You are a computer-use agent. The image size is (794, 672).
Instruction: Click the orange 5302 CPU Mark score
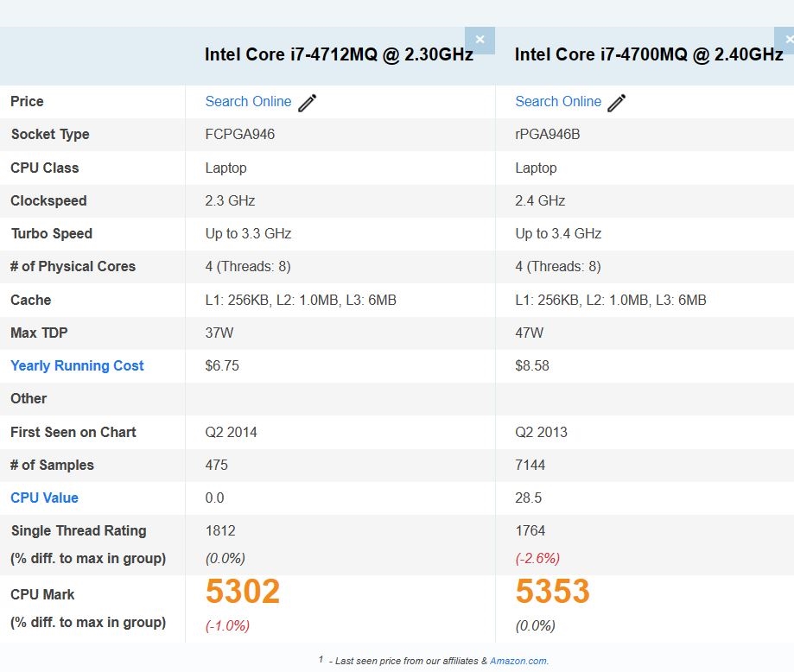coord(243,592)
